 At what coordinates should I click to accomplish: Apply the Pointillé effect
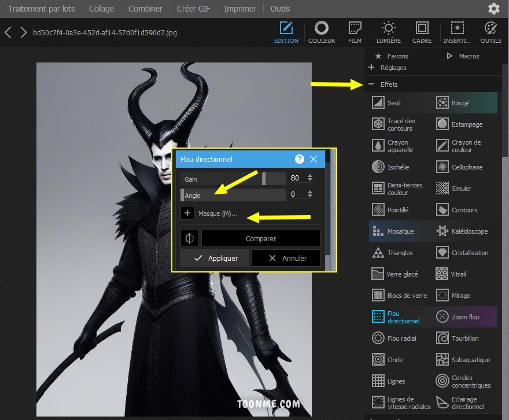(x=390, y=210)
